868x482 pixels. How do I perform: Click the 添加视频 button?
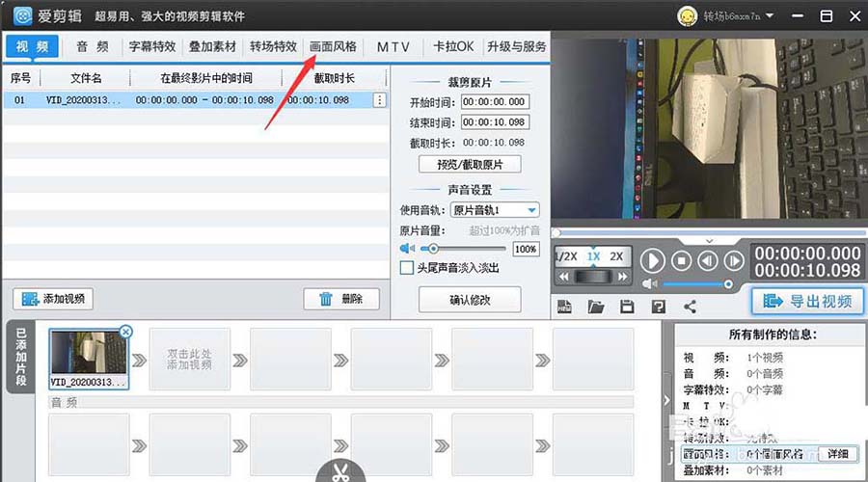pos(53,299)
